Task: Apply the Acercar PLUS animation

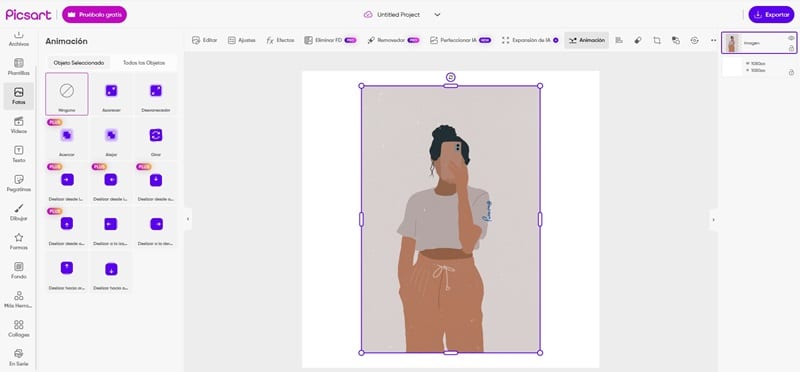Action: 66,138
